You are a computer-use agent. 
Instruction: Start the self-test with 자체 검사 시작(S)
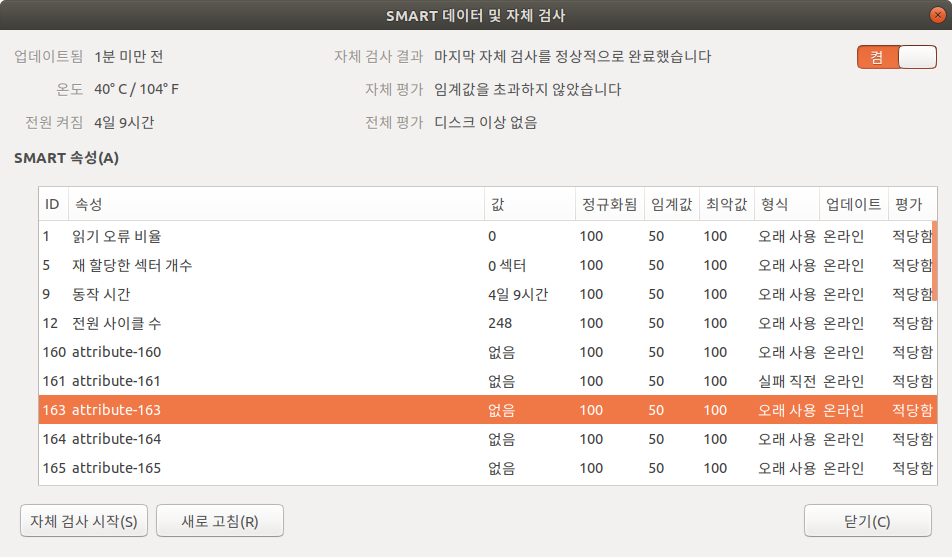pyautogui.click(x=84, y=521)
